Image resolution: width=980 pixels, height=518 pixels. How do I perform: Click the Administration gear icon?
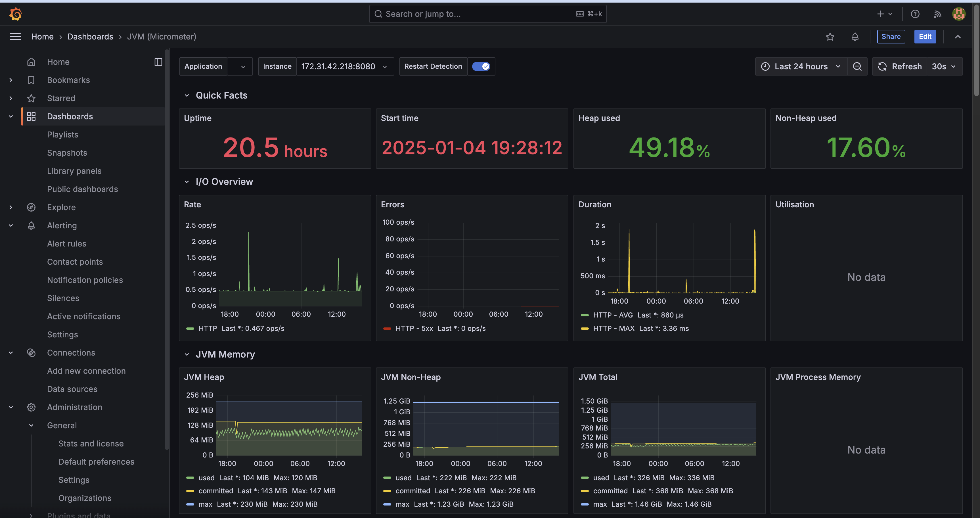(31, 407)
